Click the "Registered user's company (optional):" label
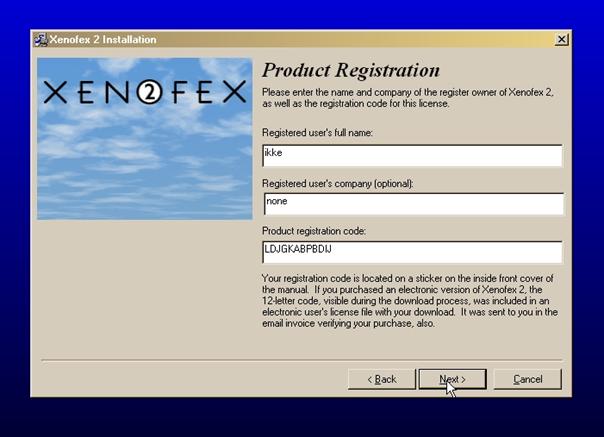The width and height of the screenshot is (604, 437). pyautogui.click(x=337, y=184)
